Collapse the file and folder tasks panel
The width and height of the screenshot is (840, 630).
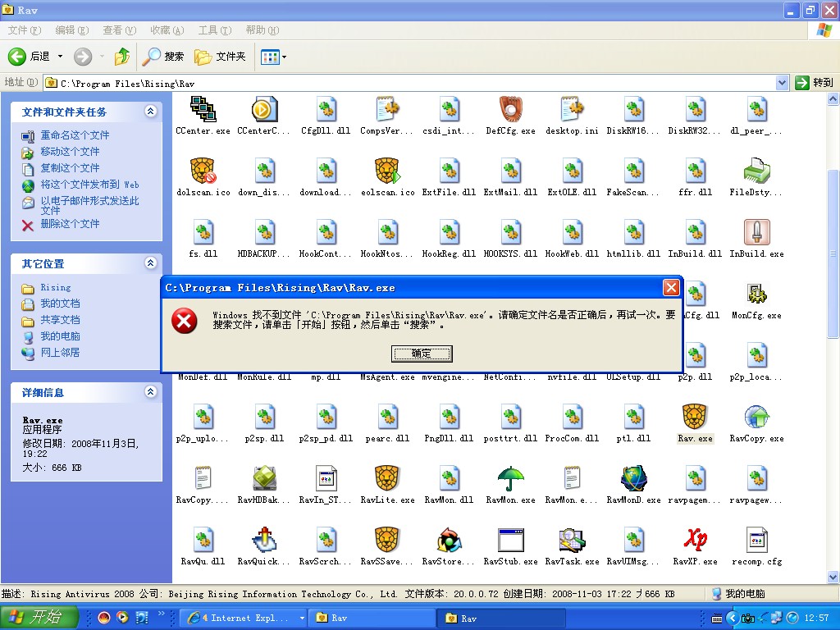(151, 111)
